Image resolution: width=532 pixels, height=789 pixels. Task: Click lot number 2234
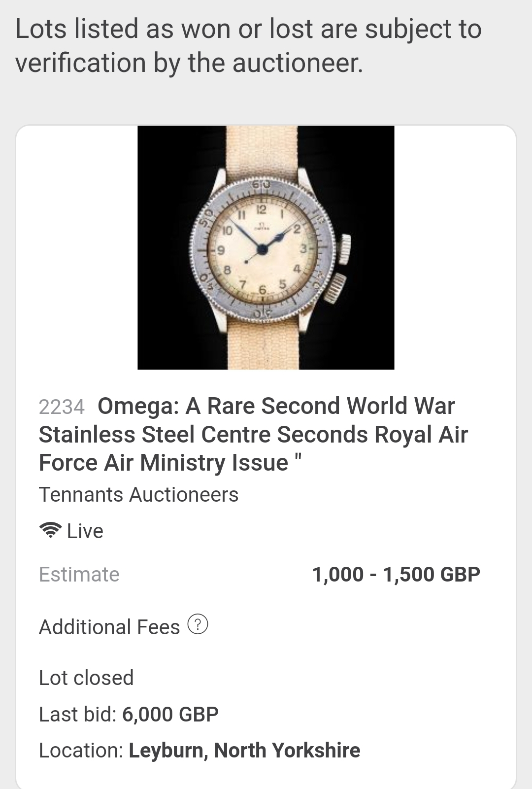click(62, 407)
